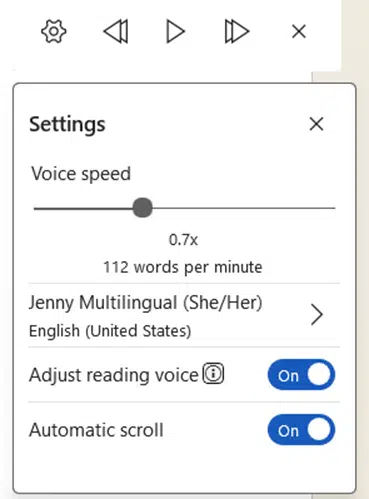Click the Adjust reading voice label

(x=114, y=375)
